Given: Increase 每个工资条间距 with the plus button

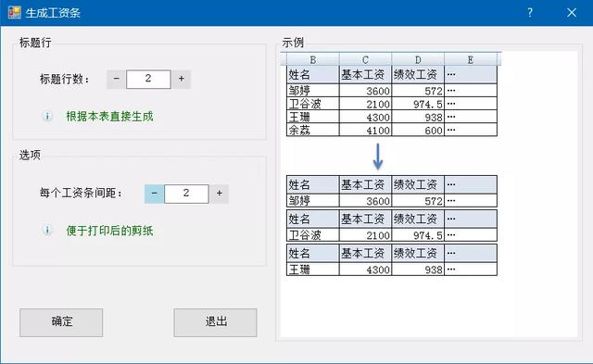Looking at the screenshot, I should click(219, 194).
